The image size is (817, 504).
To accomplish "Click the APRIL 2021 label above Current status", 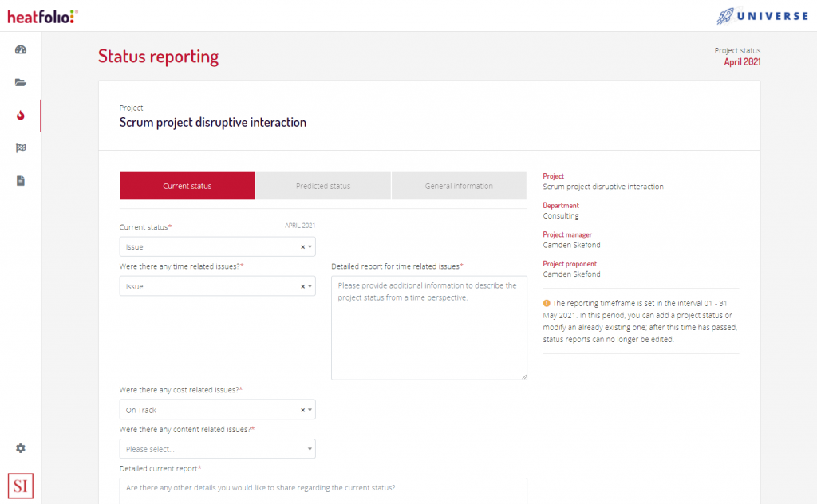I will coord(300,226).
